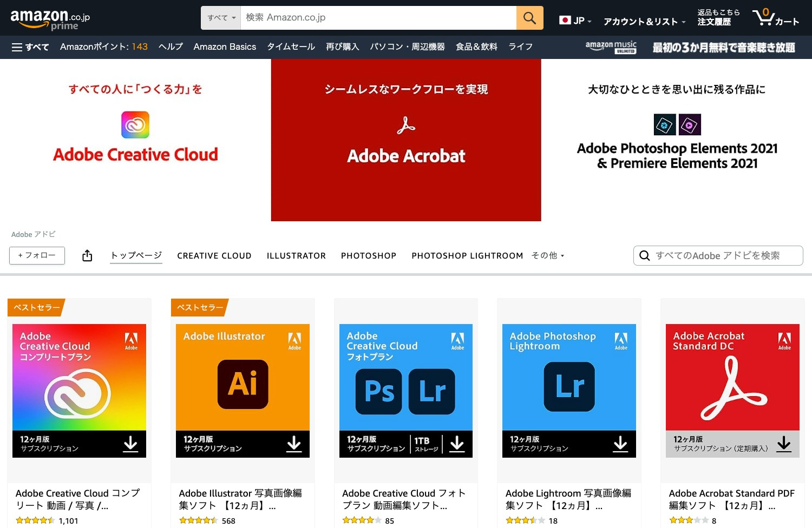Click star rating with 18 reviews
Image resolution: width=812 pixels, height=528 pixels.
525,520
